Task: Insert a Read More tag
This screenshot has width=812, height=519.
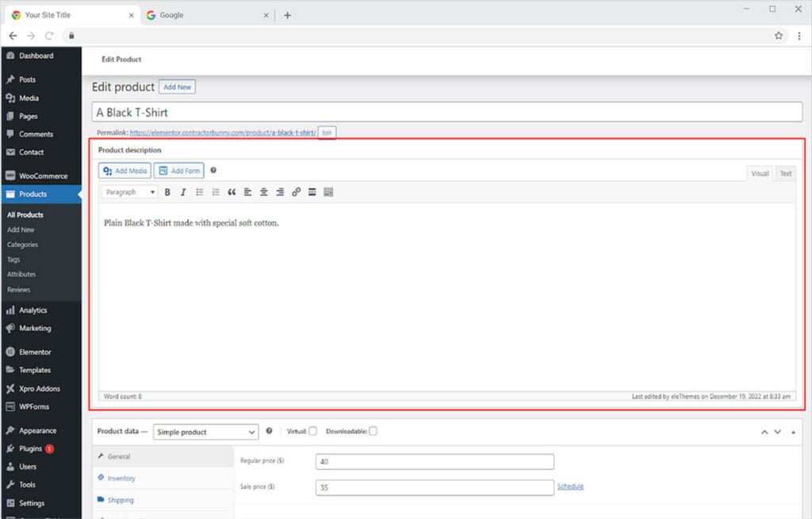Action: click(312, 193)
